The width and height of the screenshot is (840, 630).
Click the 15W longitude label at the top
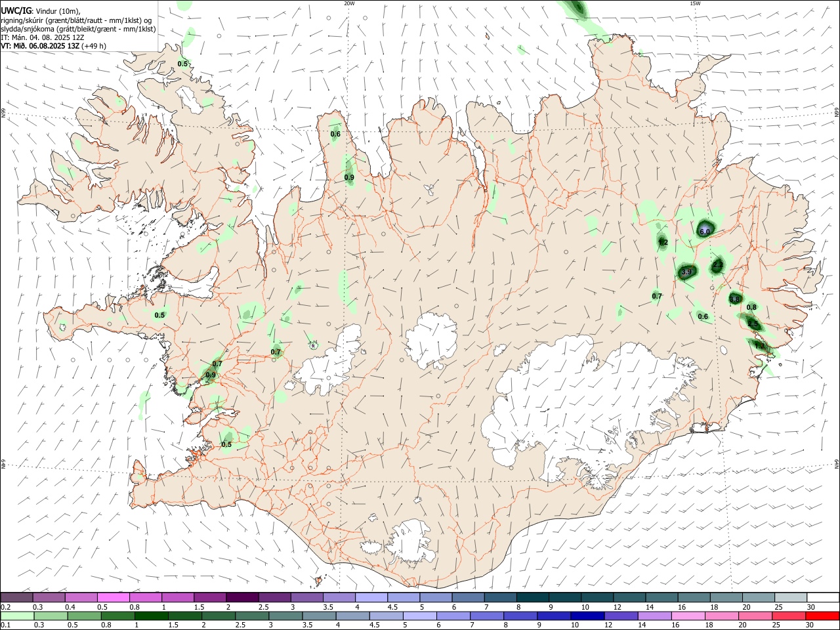[x=694, y=3]
